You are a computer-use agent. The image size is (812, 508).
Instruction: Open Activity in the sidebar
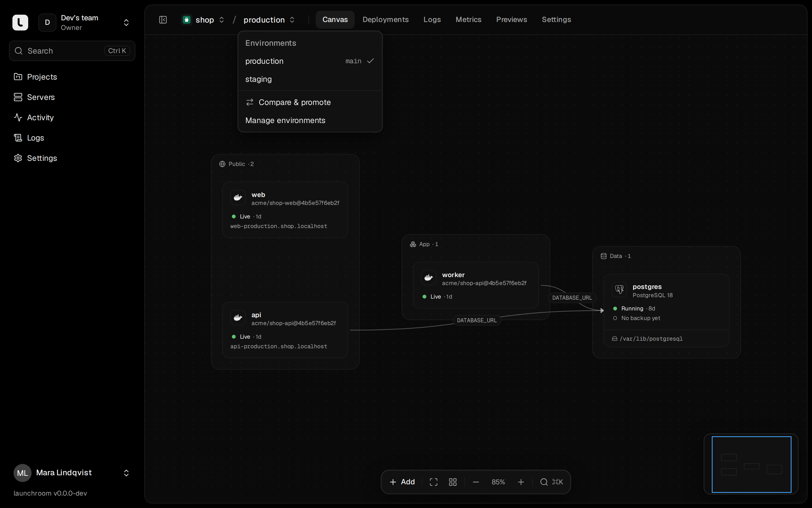72,118
